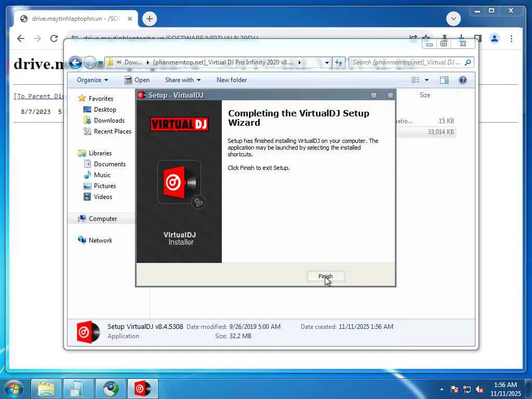Viewport: 532px width, 399px height.
Task: Open Documents library
Action: tap(110, 164)
